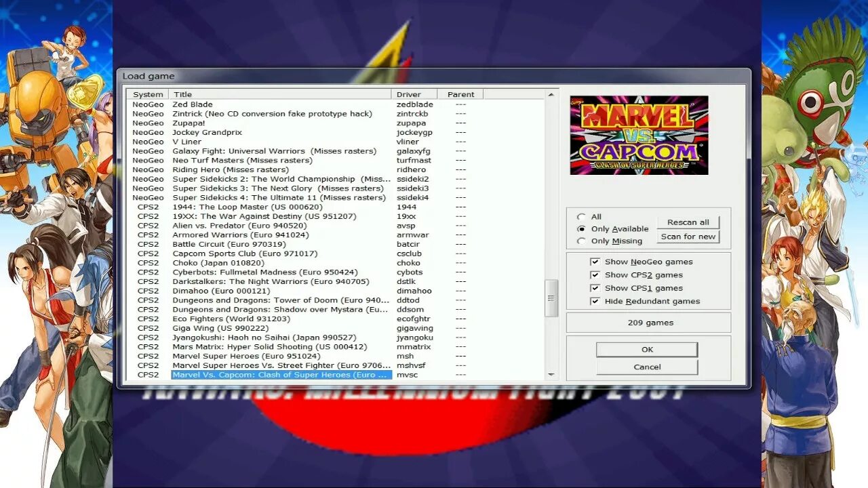868x488 pixels.
Task: Select highlighted Marvel Vs. Capcom row
Action: tap(336, 375)
